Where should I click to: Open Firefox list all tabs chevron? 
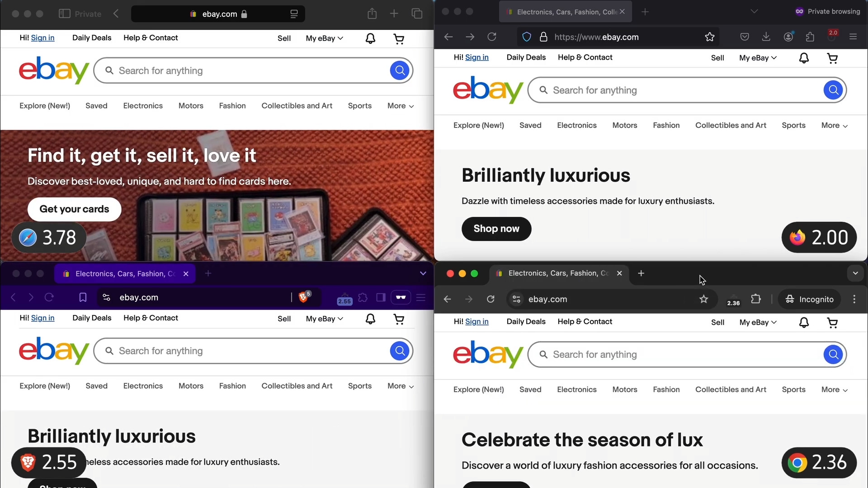[x=754, y=11]
